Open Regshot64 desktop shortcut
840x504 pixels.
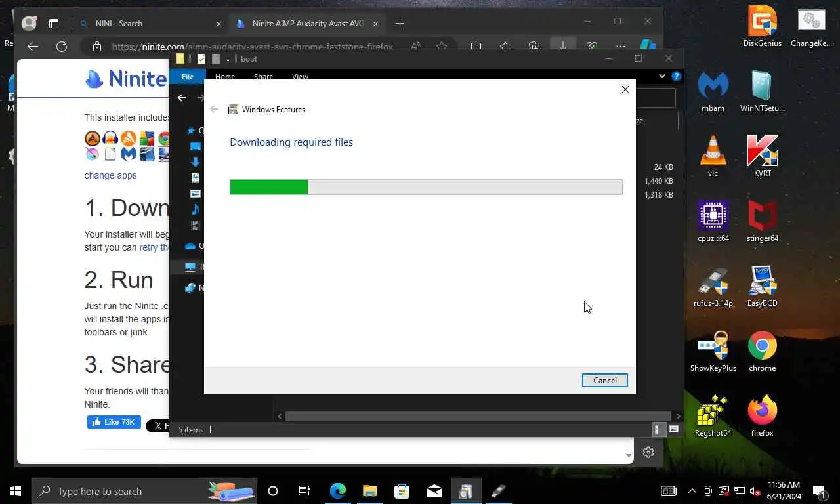point(713,416)
